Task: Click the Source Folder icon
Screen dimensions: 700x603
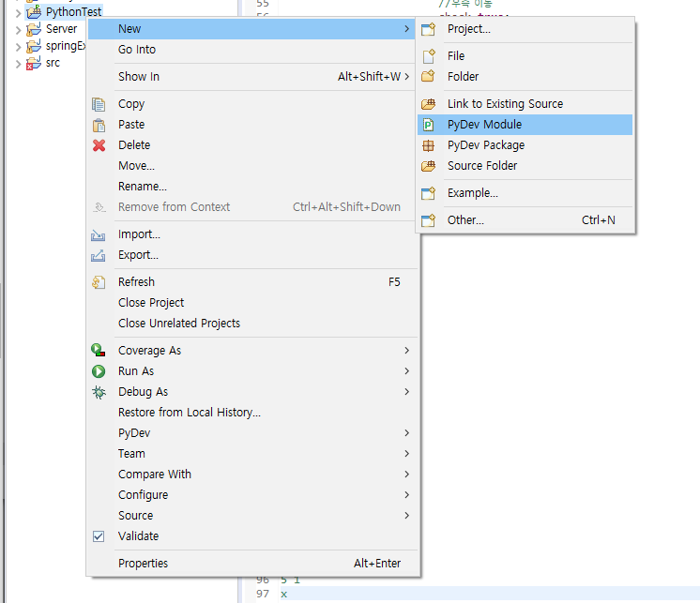Action: [428, 166]
